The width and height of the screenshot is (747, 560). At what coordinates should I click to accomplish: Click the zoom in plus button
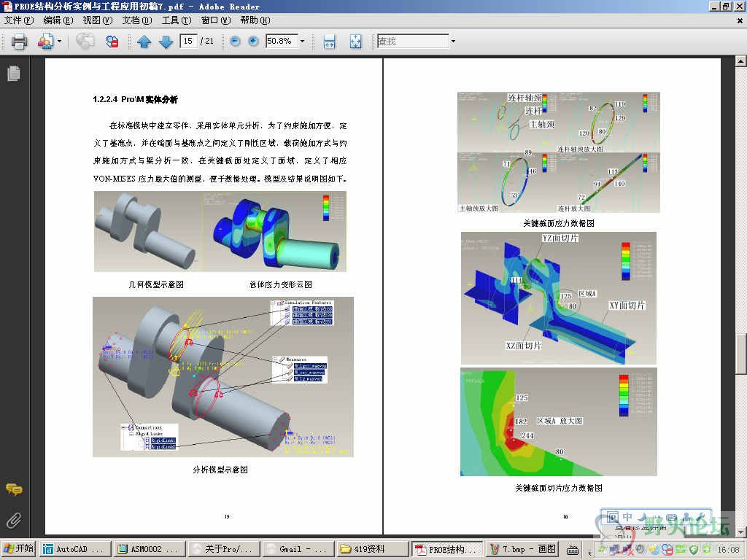pos(253,42)
